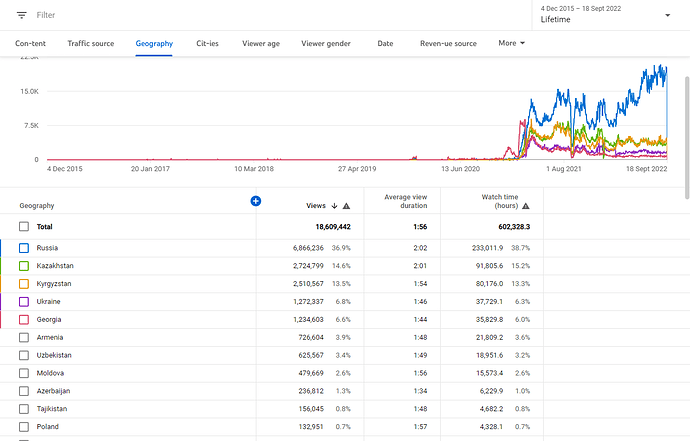The width and height of the screenshot is (690, 441).
Task: Click the filter lines icon
Action: [22, 15]
